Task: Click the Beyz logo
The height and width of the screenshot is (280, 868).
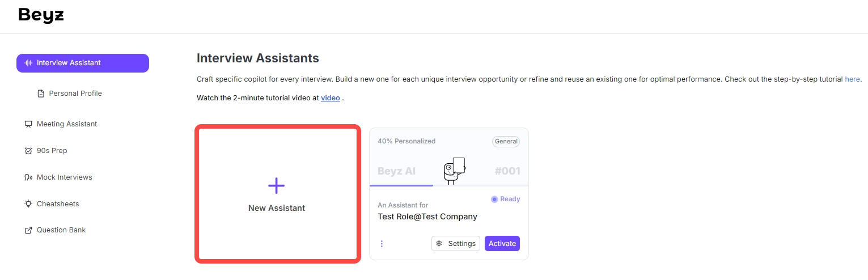Action: (x=41, y=15)
